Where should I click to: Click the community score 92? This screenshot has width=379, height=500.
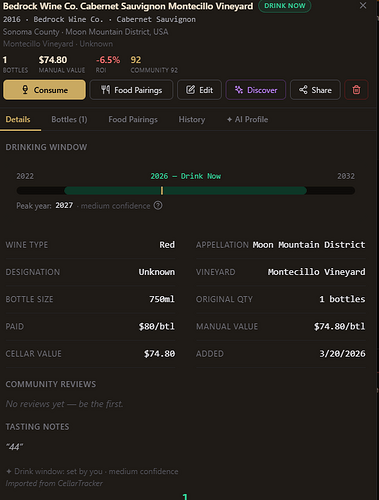pos(136,60)
